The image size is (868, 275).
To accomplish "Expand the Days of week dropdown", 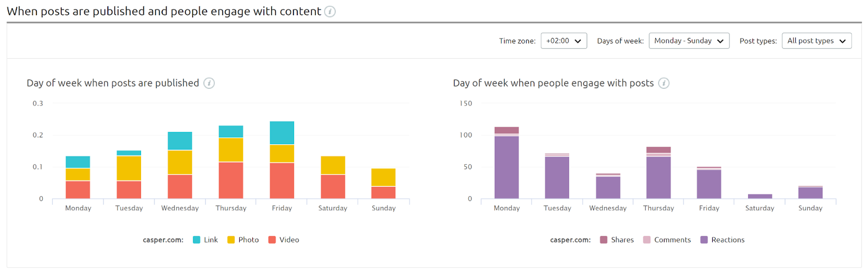I will pos(689,41).
